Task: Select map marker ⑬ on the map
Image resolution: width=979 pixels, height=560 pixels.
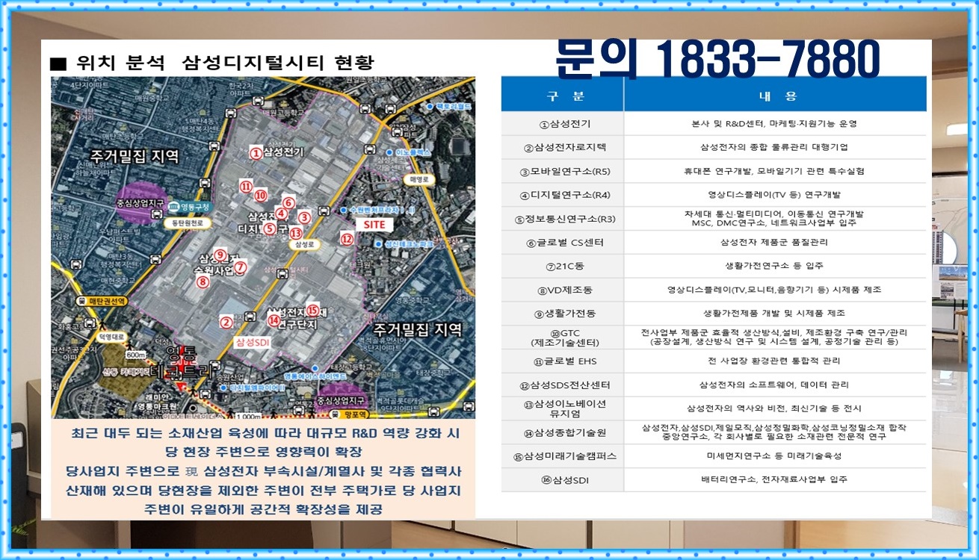Action: 296,233
